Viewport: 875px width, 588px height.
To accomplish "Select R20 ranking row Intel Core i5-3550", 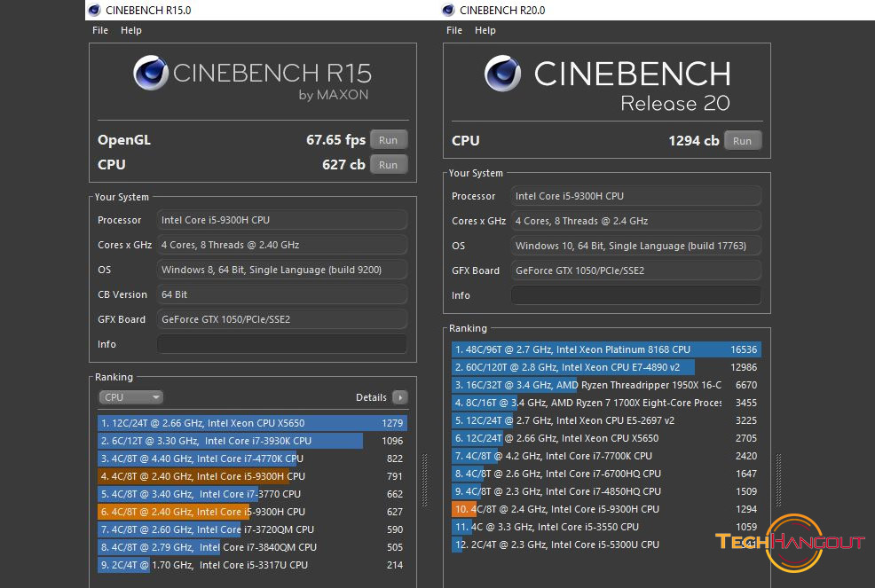I will click(x=607, y=527).
